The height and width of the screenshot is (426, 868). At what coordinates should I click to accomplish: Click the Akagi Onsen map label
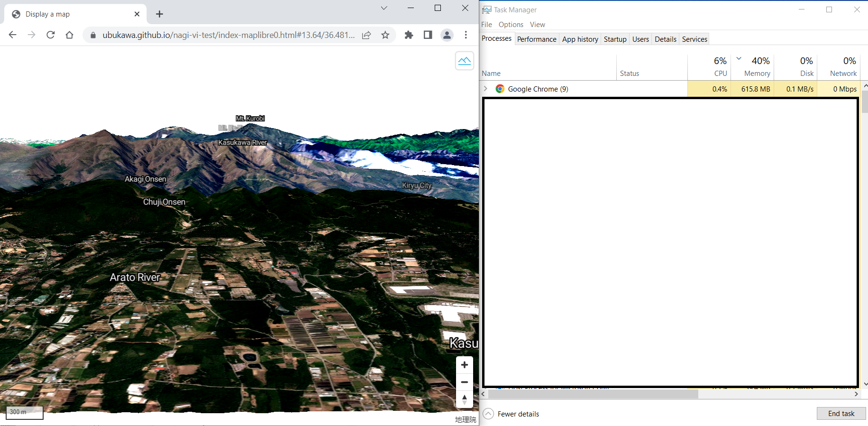146,179
